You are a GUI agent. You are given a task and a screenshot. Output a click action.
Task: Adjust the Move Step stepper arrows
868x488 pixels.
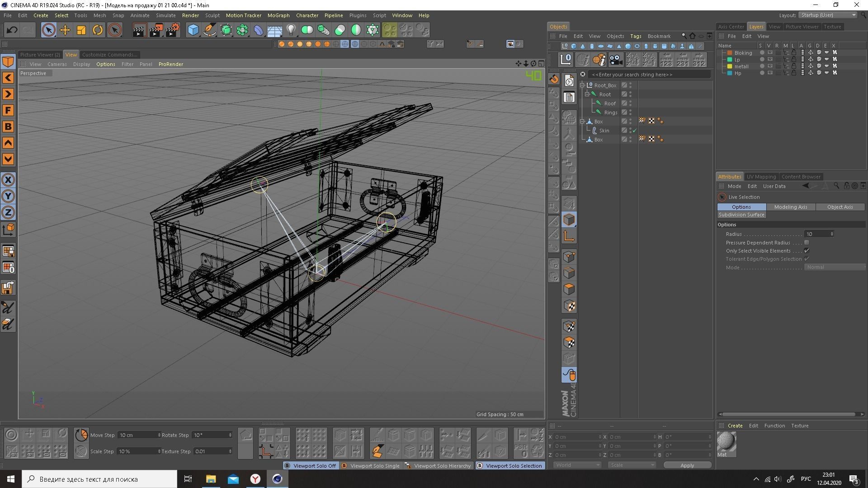(159, 435)
